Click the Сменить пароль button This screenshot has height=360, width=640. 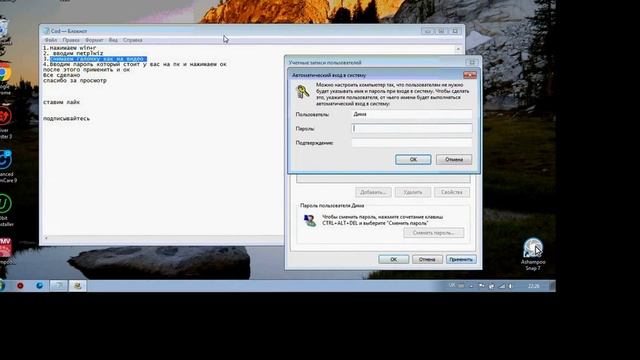coord(433,233)
